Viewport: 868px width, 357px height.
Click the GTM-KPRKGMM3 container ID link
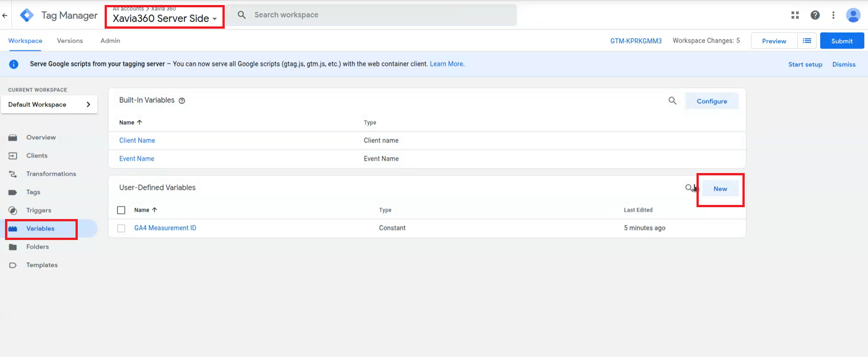[636, 41]
